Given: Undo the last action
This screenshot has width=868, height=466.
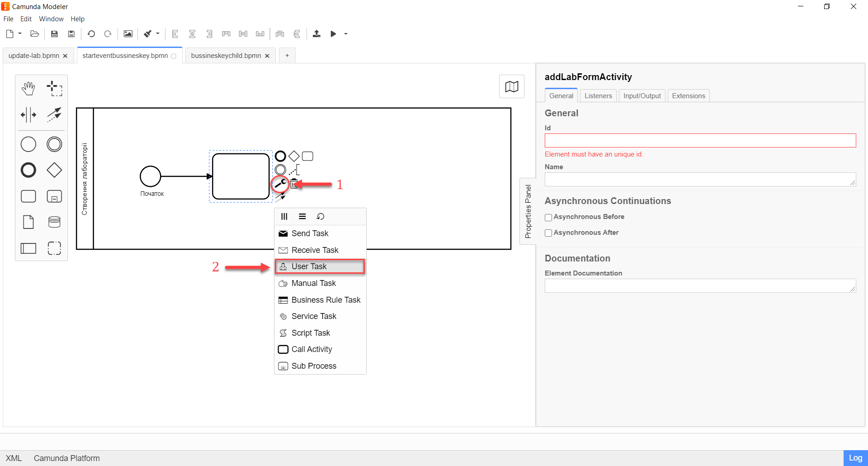Looking at the screenshot, I should pos(91,34).
